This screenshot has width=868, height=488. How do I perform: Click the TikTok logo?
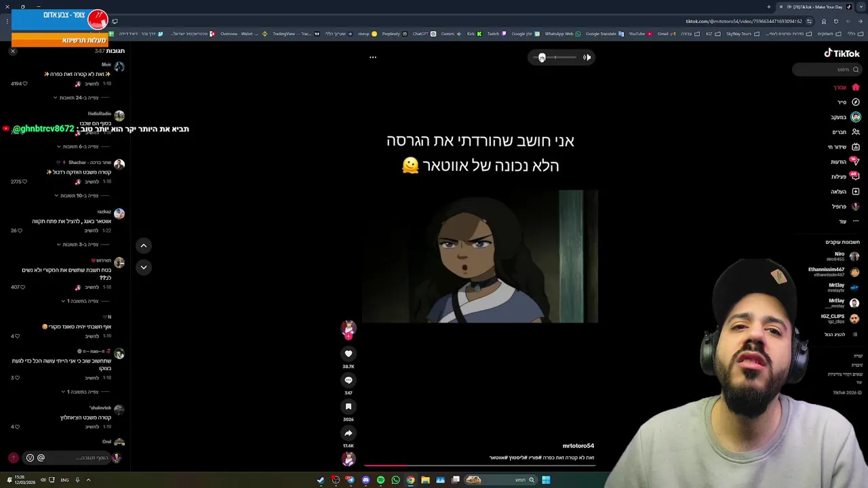point(842,54)
